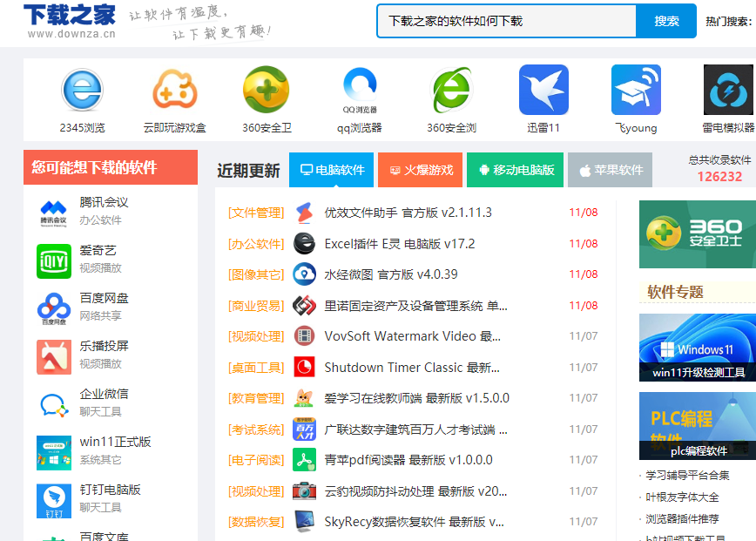The height and width of the screenshot is (541, 756).
Task: Click the 2345浏览 browser icon
Action: tap(83, 91)
